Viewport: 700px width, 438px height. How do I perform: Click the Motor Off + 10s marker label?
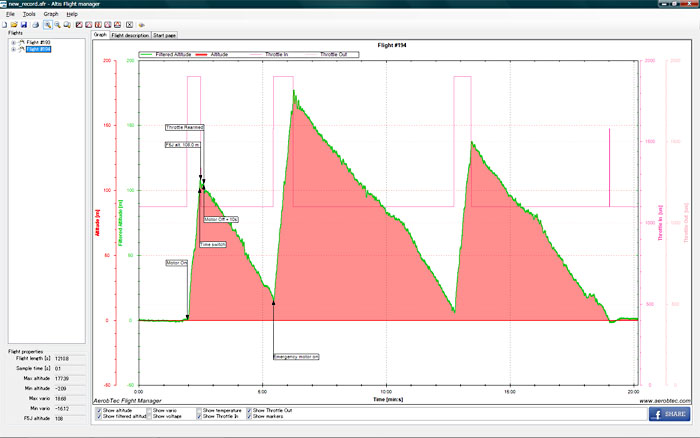click(221, 220)
